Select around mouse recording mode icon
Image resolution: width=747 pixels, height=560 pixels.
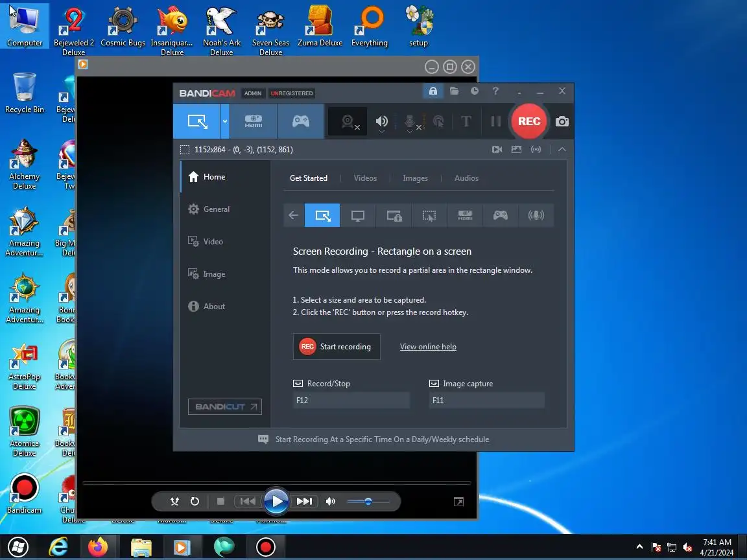(429, 215)
